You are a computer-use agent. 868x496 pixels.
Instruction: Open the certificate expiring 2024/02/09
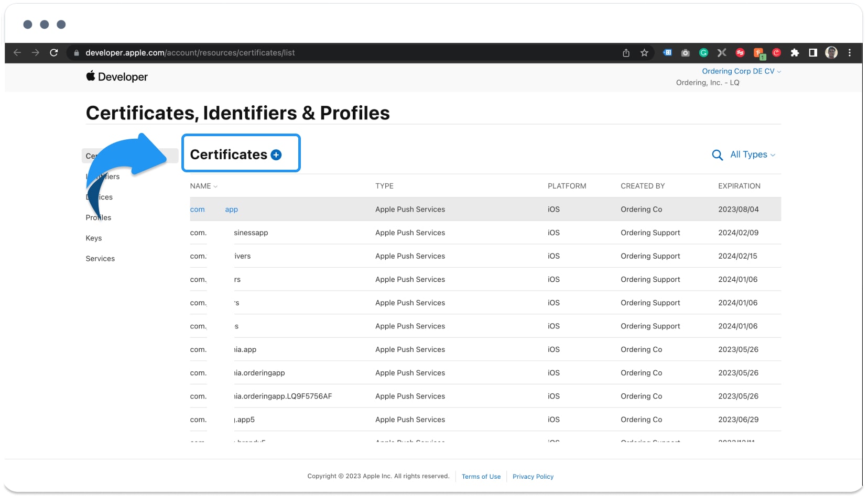485,233
